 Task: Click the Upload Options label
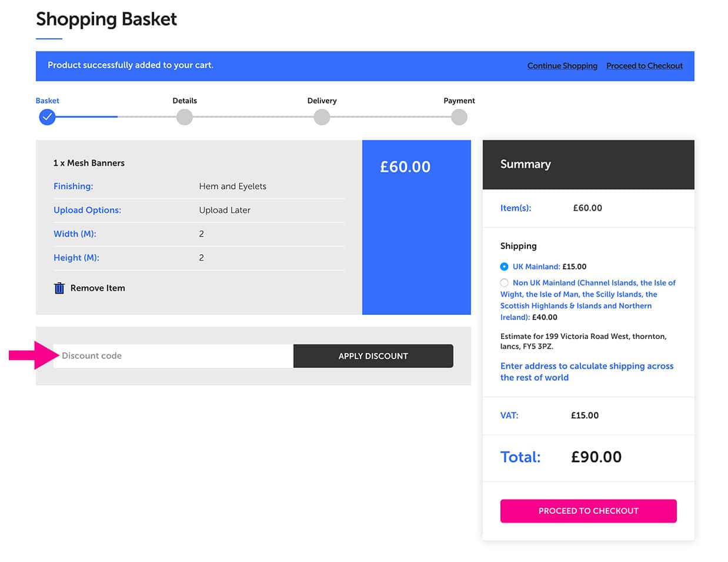pos(87,210)
